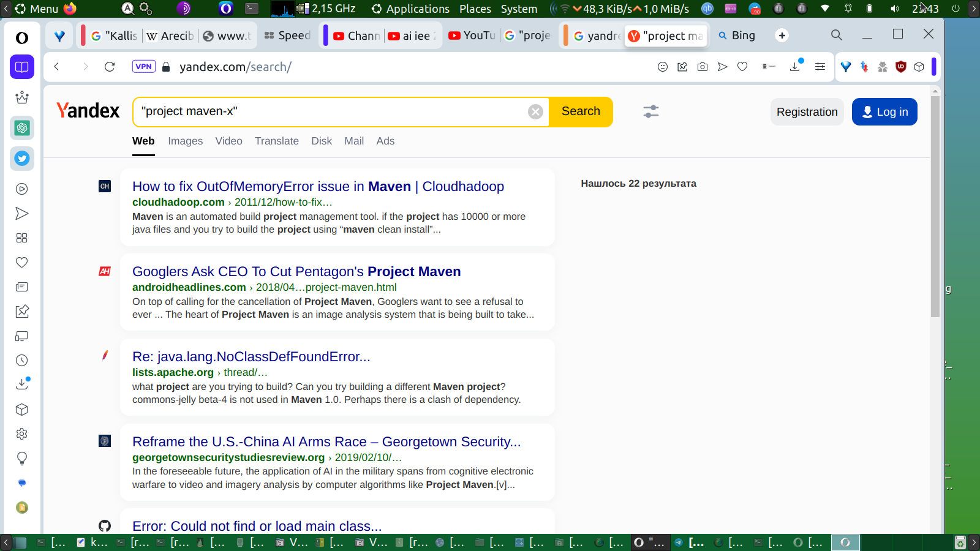The width and height of the screenshot is (980, 551).
Task: Open the java.lang.NoClassDefFoundError result
Action: point(251,357)
